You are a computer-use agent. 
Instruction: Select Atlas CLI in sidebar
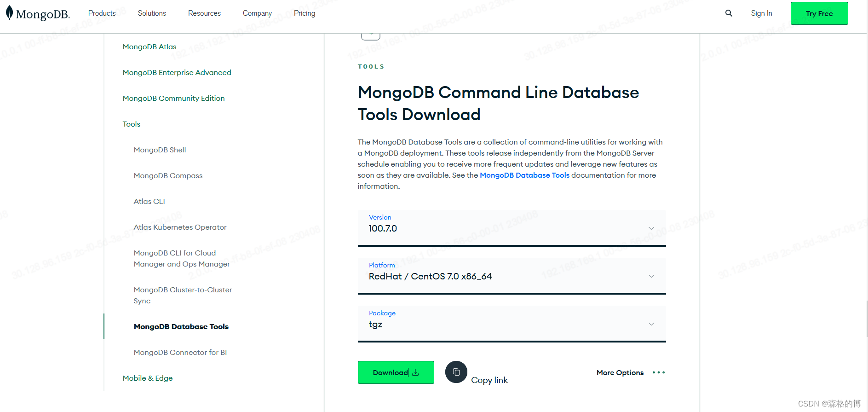(149, 201)
